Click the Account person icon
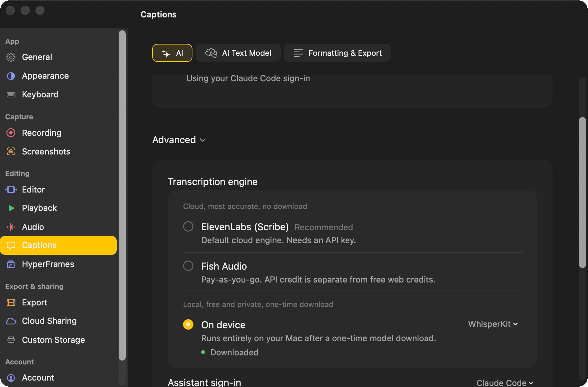 (x=11, y=378)
